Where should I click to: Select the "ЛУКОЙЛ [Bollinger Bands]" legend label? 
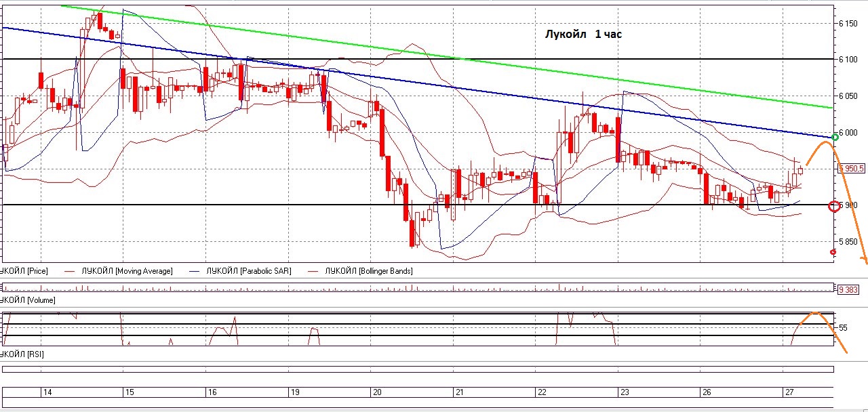pyautogui.click(x=368, y=271)
